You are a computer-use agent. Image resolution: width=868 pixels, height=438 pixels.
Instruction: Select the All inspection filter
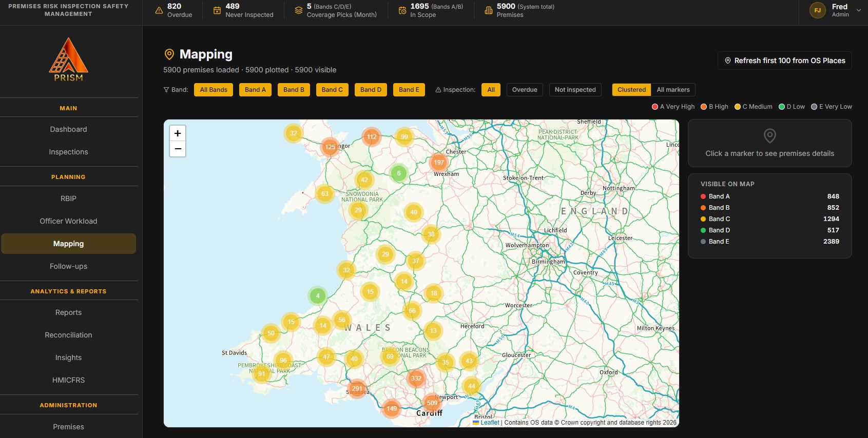[491, 90]
